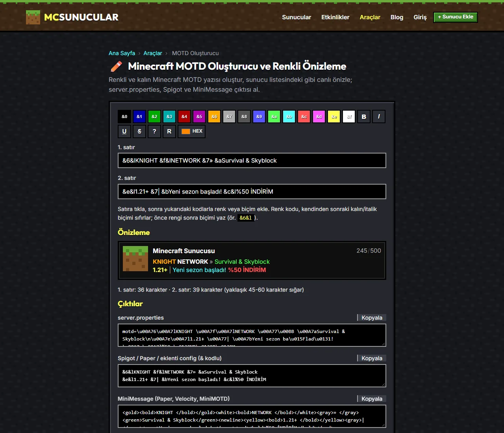
Task: Click the pencil icon beside the page title
Action: click(116, 67)
